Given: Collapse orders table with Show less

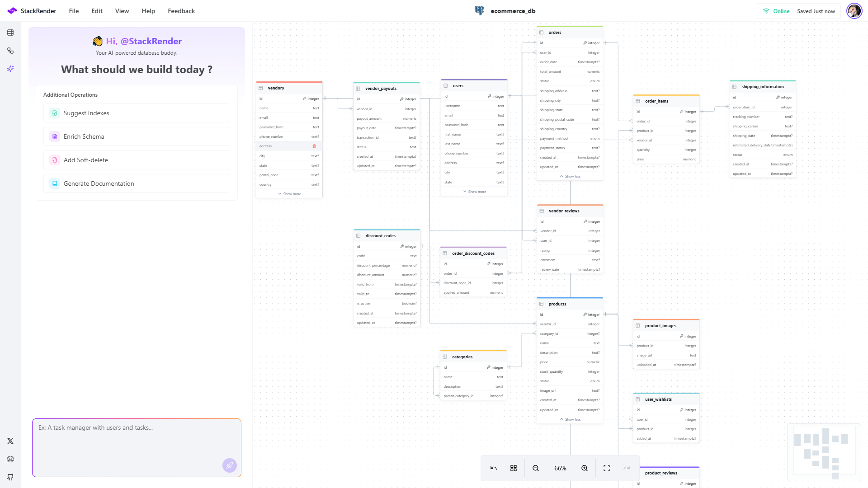Looking at the screenshot, I should point(570,176).
